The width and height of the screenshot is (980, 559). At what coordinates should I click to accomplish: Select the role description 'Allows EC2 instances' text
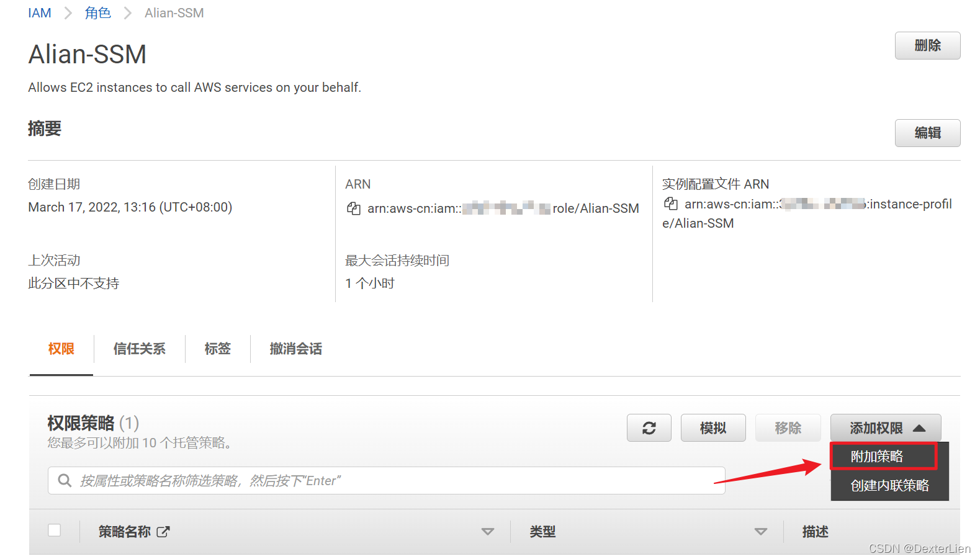[194, 87]
